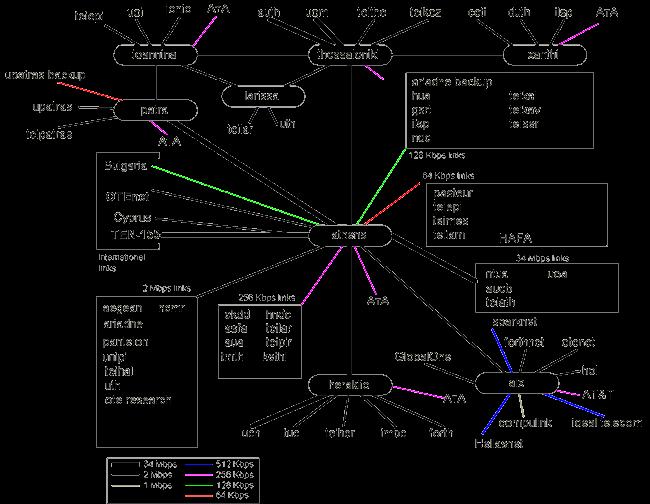Screen dimensions: 650x504
Task: Click the "teithe" label above thessaloniki
Action: click(372, 12)
